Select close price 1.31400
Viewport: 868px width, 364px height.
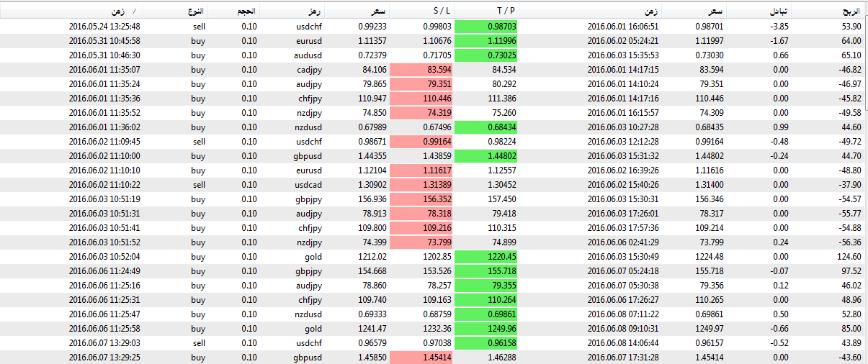710,185
